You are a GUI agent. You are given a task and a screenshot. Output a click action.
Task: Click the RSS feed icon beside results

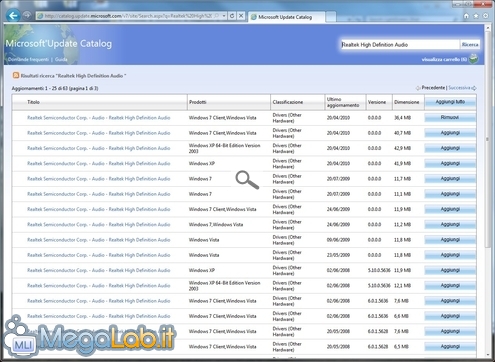16,75
